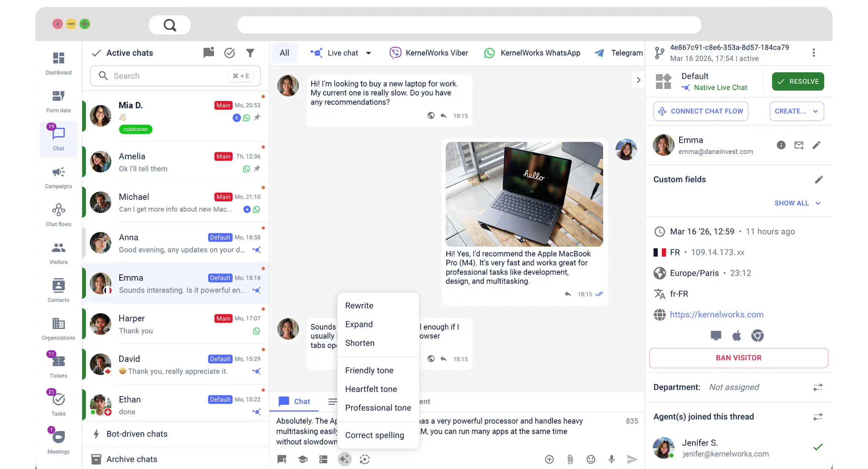
Task: Open the CREATE... dropdown
Action: pos(797,111)
